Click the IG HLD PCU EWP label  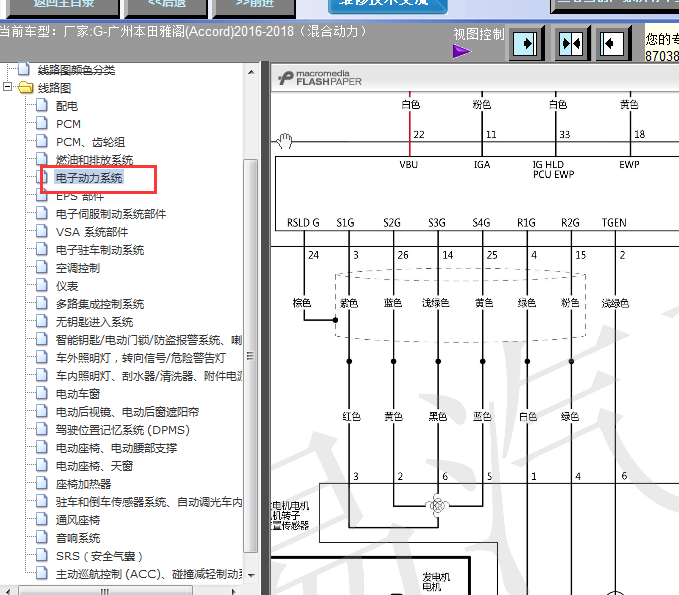point(553,169)
